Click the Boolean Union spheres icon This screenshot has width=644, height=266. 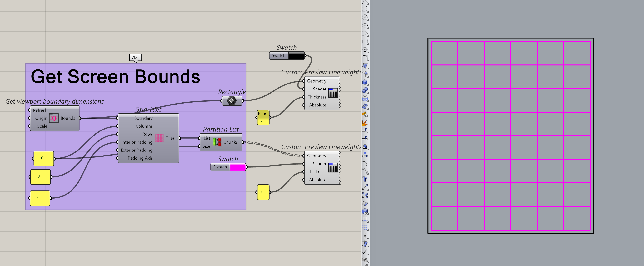click(365, 90)
